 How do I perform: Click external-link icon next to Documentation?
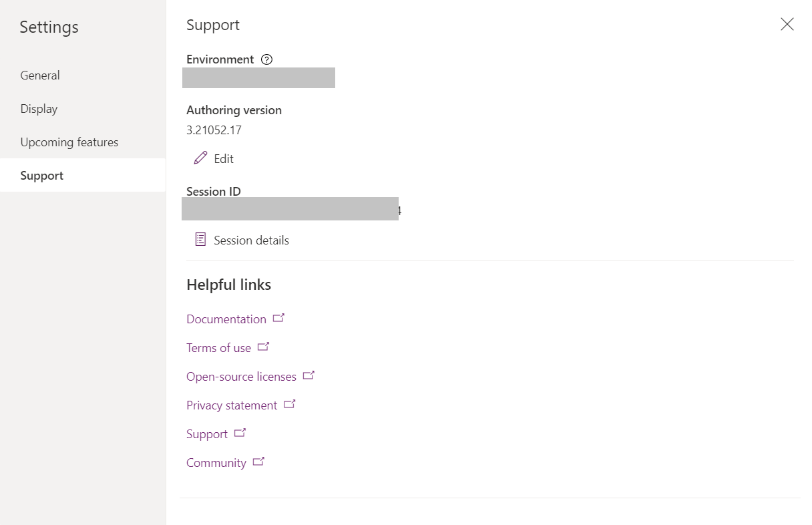pos(279,318)
